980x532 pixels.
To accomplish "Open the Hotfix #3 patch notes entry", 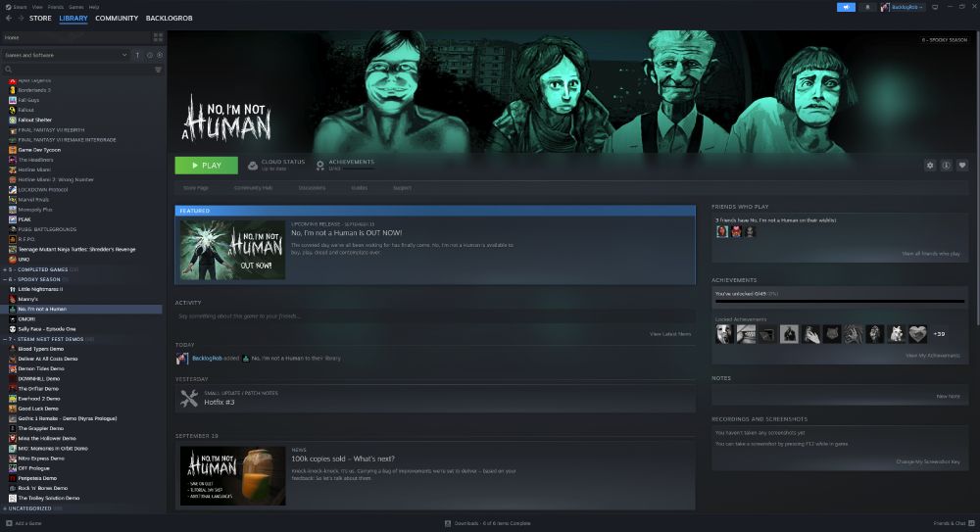I will click(x=435, y=398).
